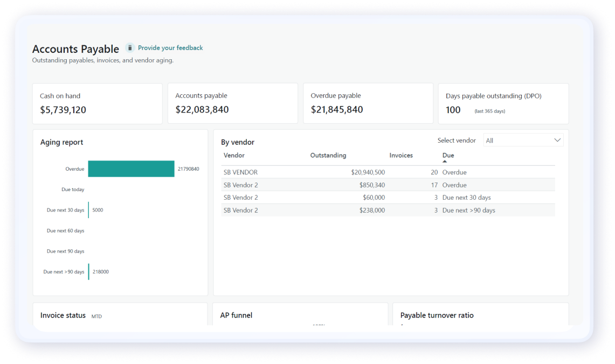Toggle sort direction on the Invoices column
Screen dimensions: 615x364
pos(400,155)
